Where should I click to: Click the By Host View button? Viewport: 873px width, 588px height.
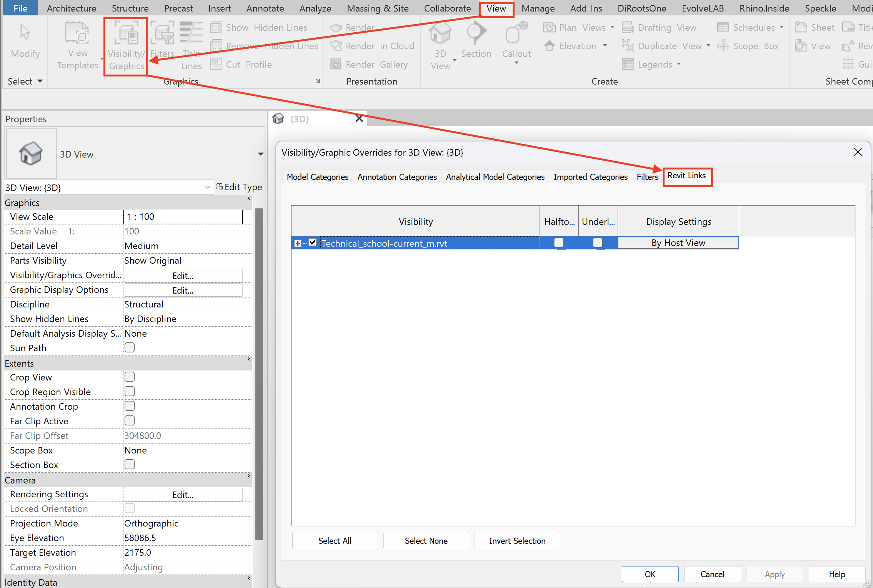678,243
